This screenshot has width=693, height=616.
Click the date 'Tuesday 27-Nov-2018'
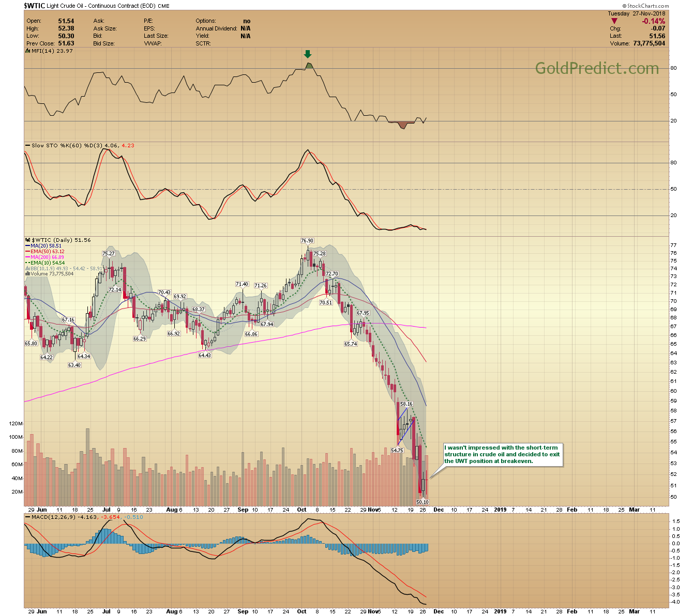point(637,14)
